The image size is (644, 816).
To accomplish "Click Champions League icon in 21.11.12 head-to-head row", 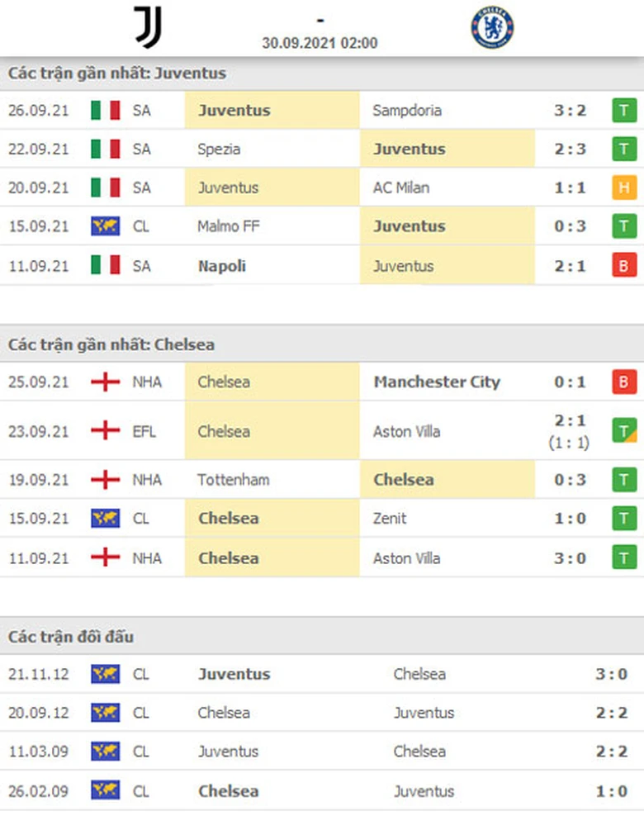I will 105,674.
